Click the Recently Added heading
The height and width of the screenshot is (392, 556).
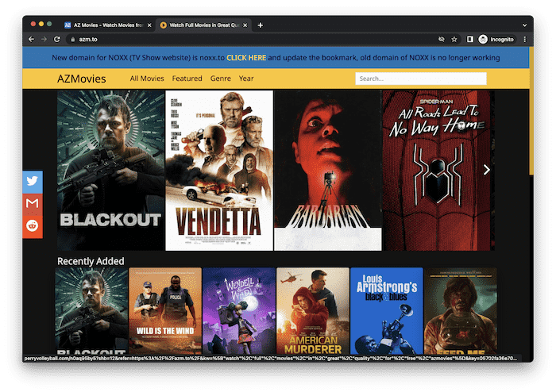click(91, 261)
